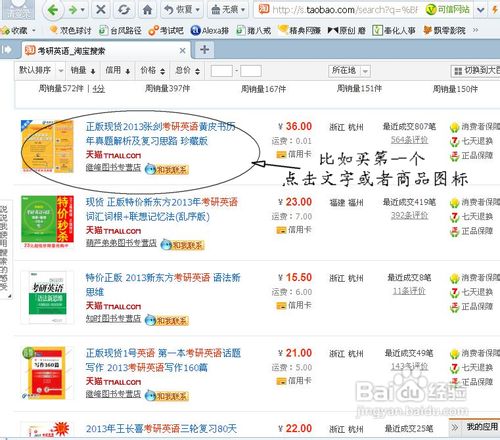500x440 pixels.
Task: Open the 新东方词汇词根 green book thumbnail
Action: 47,222
